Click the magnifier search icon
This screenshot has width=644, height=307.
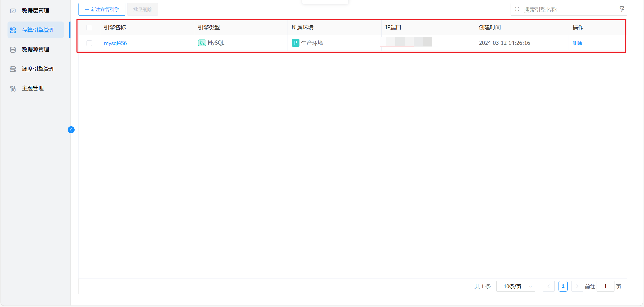[517, 9]
